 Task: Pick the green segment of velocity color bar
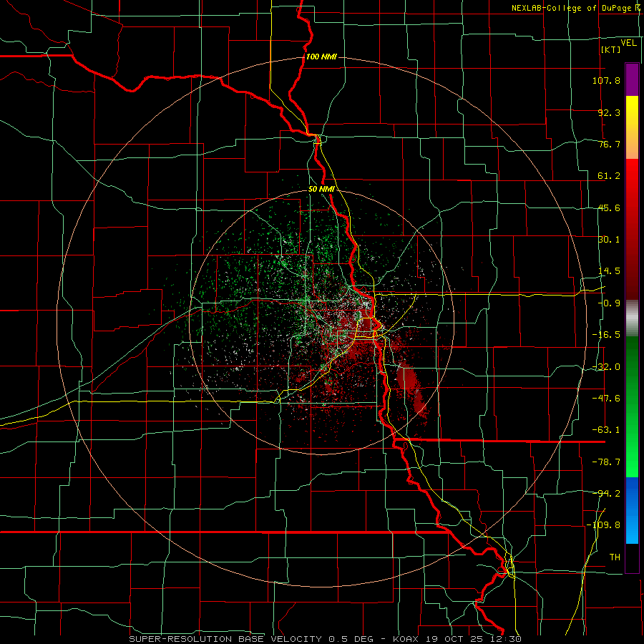click(x=632, y=406)
